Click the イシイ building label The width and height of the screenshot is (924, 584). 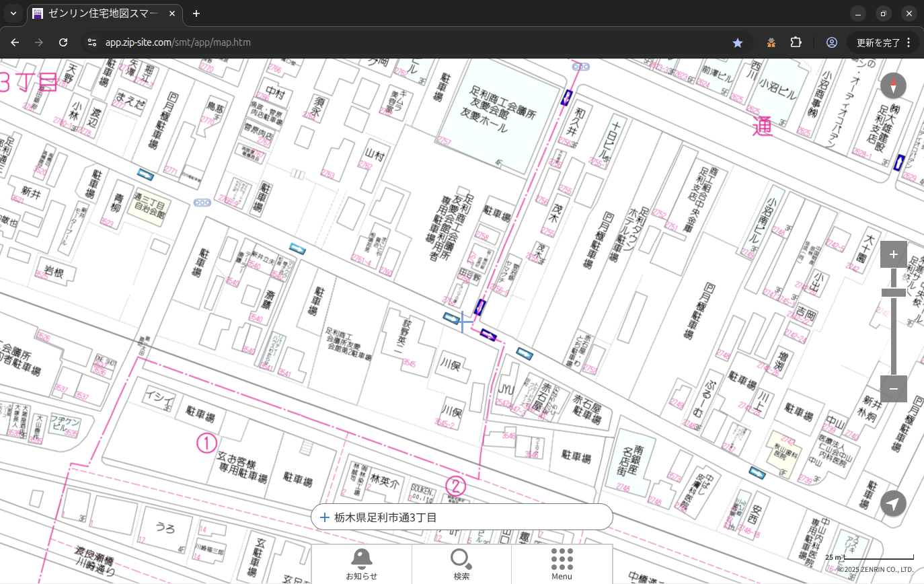[x=159, y=396]
